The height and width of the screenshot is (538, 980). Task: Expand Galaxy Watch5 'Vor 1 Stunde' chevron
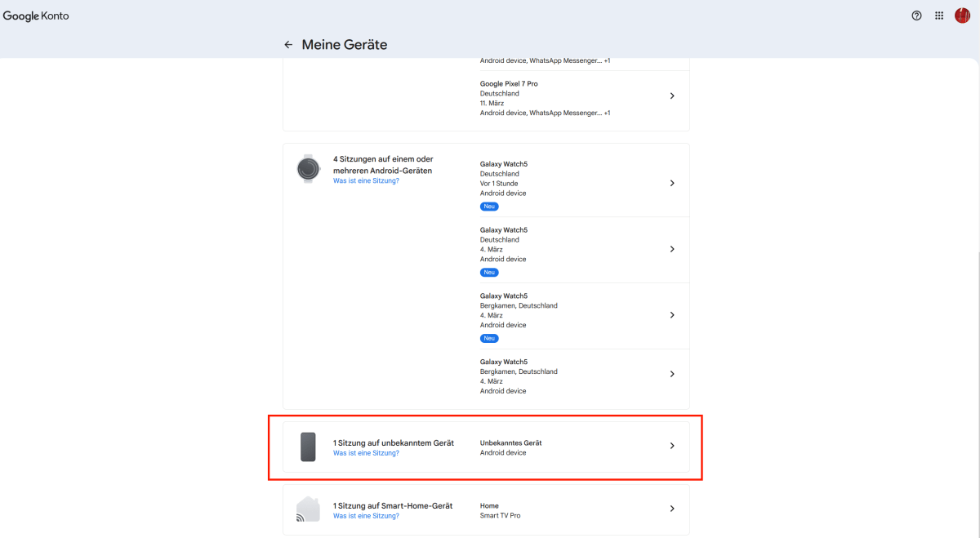coord(672,183)
